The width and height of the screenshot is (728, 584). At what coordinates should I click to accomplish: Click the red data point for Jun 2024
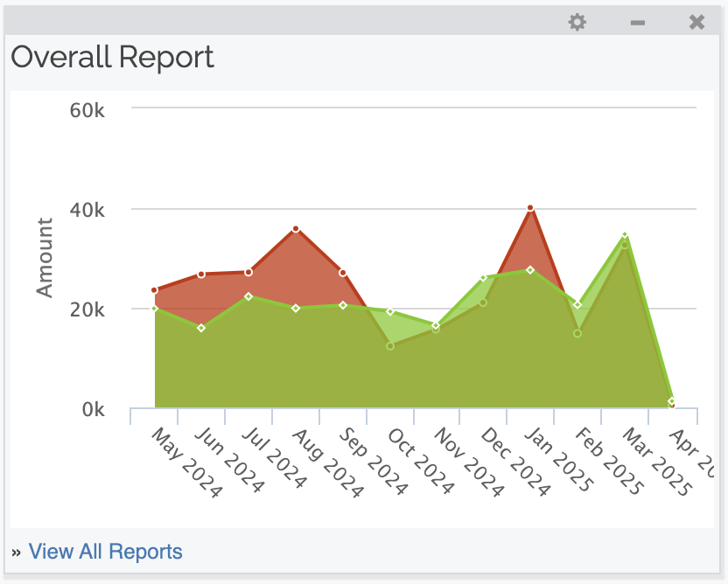[201, 275]
